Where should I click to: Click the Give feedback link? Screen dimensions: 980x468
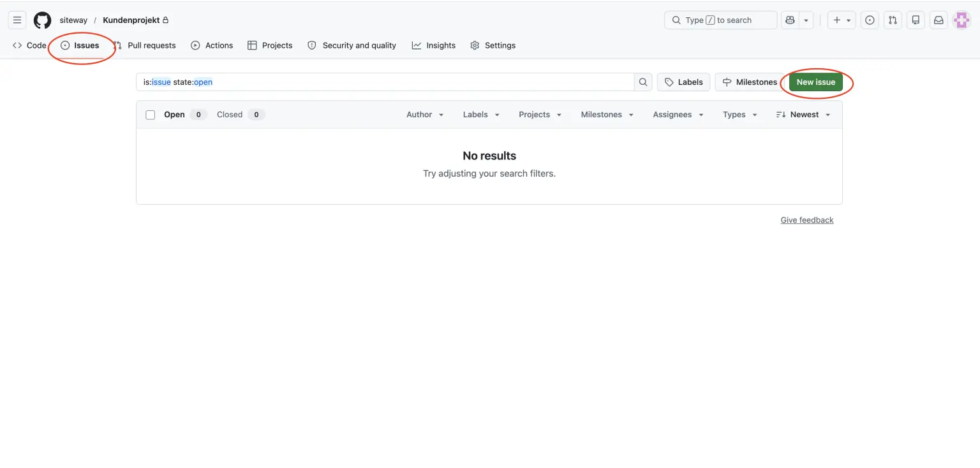coord(807,220)
